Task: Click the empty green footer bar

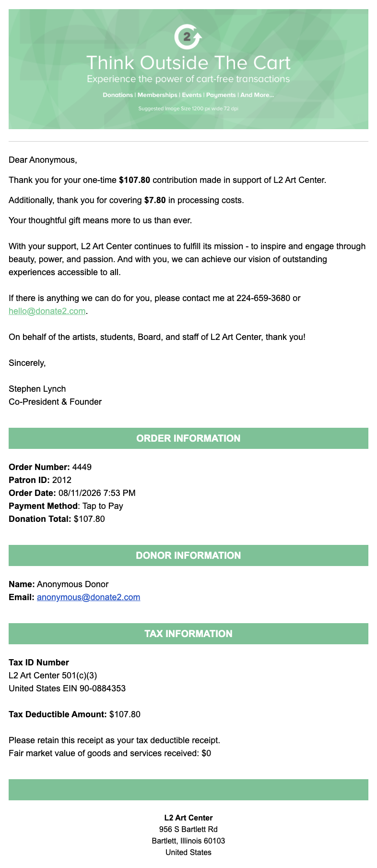Action: [x=188, y=790]
